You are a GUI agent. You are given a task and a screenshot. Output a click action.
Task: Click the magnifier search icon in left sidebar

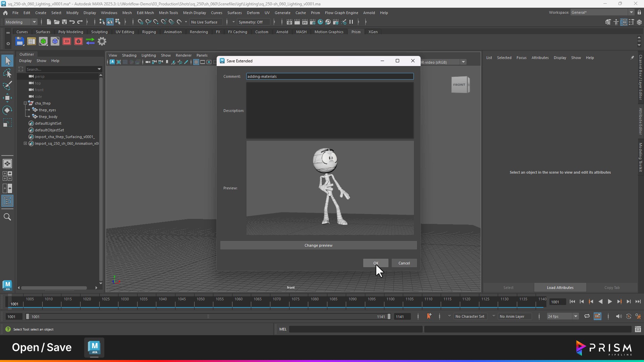pos(7,217)
